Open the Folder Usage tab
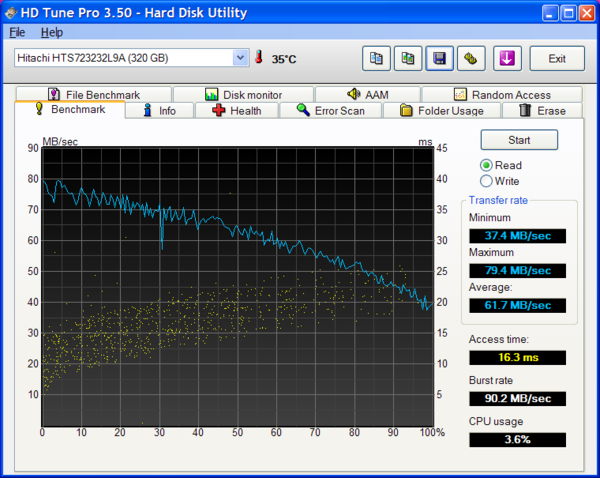Screen dimensions: 600x478 (x=441, y=110)
